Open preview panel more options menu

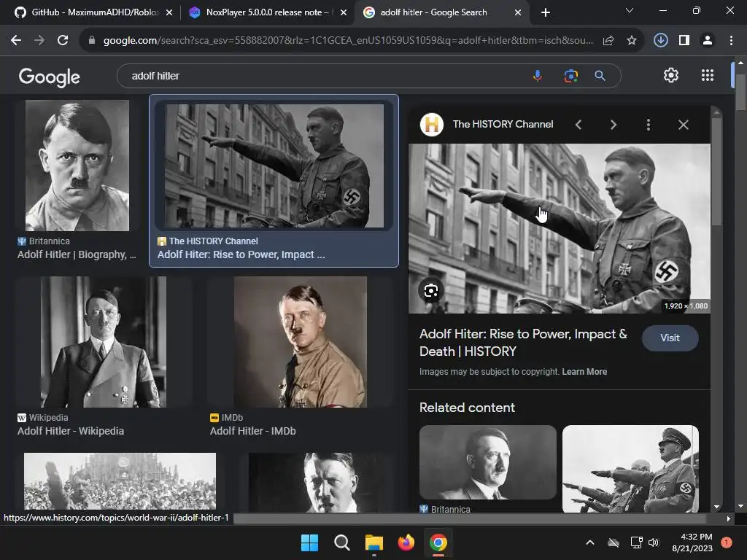[x=648, y=125]
